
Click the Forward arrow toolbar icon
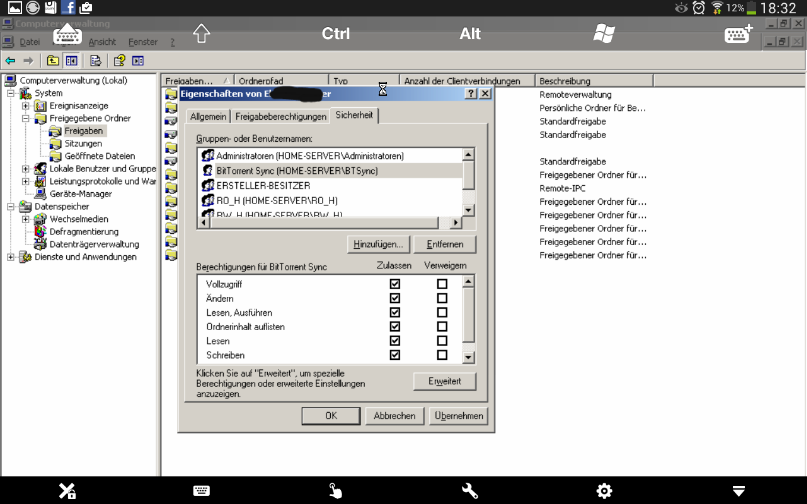(x=28, y=61)
